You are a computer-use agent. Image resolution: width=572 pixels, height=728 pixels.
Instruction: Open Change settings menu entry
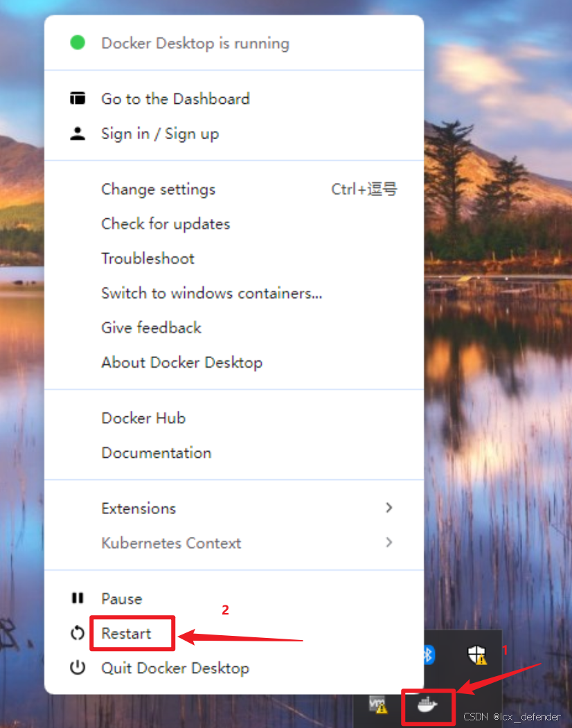click(159, 189)
